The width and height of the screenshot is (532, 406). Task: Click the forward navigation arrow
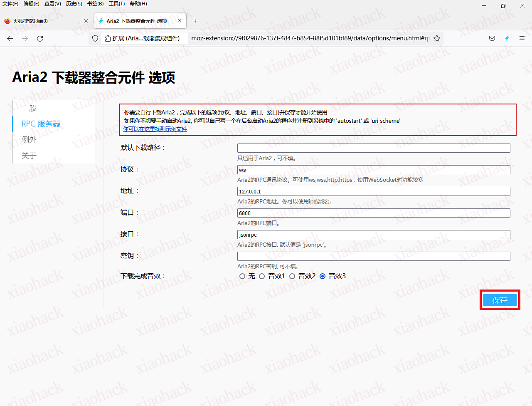coord(25,38)
